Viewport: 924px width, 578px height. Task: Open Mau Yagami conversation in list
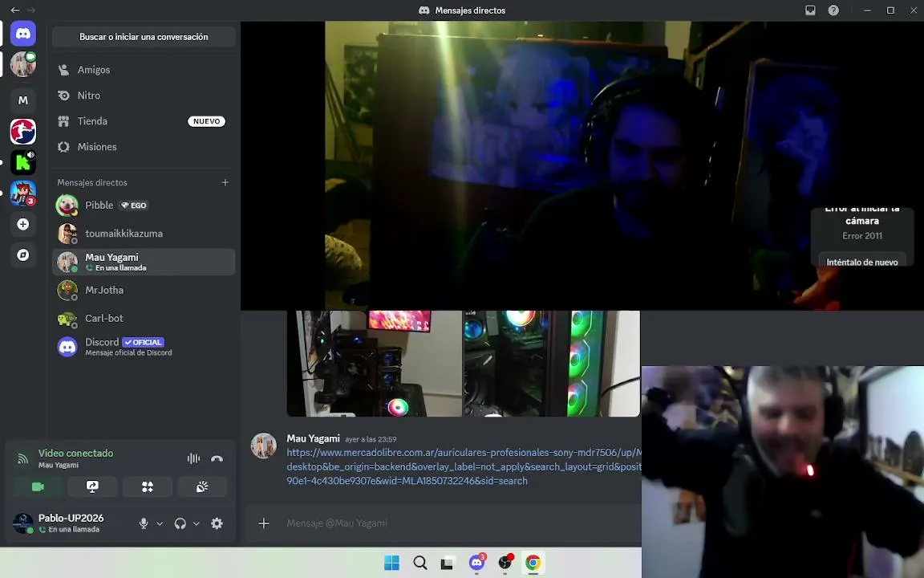tap(144, 262)
